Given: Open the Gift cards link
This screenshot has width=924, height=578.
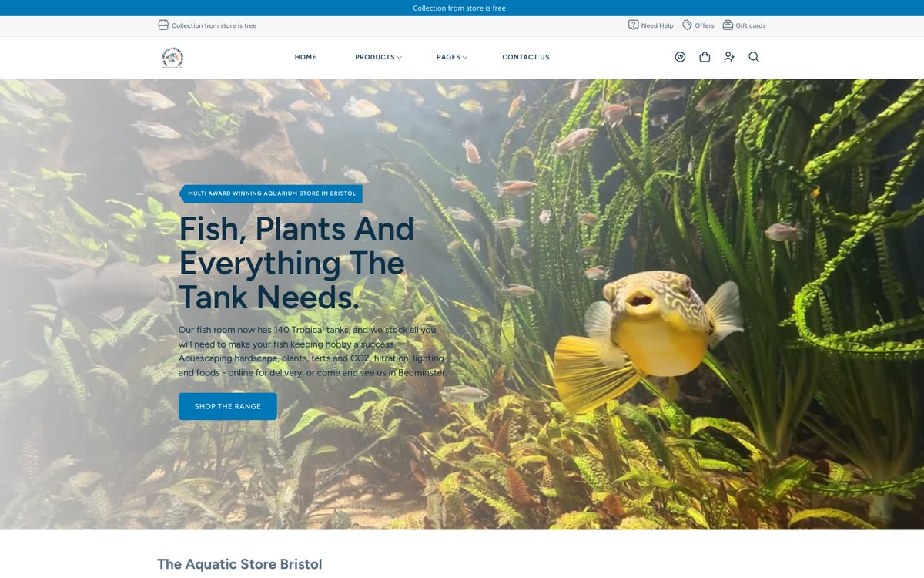Looking at the screenshot, I should pos(751,25).
